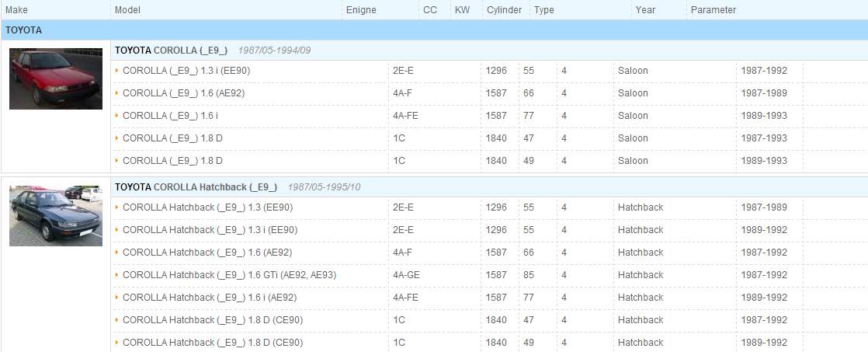The width and height of the screenshot is (868, 352).
Task: Select 77 value in Hatchback 1.6 i (AE92) row
Action: [x=529, y=297]
